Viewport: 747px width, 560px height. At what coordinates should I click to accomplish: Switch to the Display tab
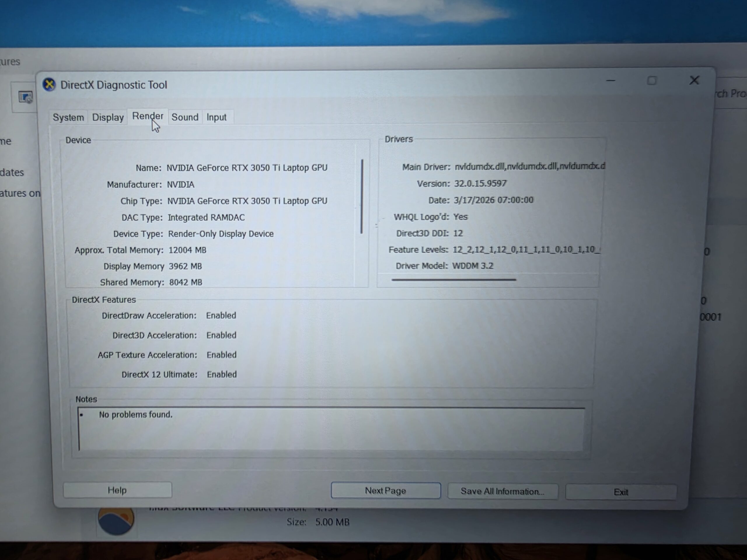[x=108, y=118]
